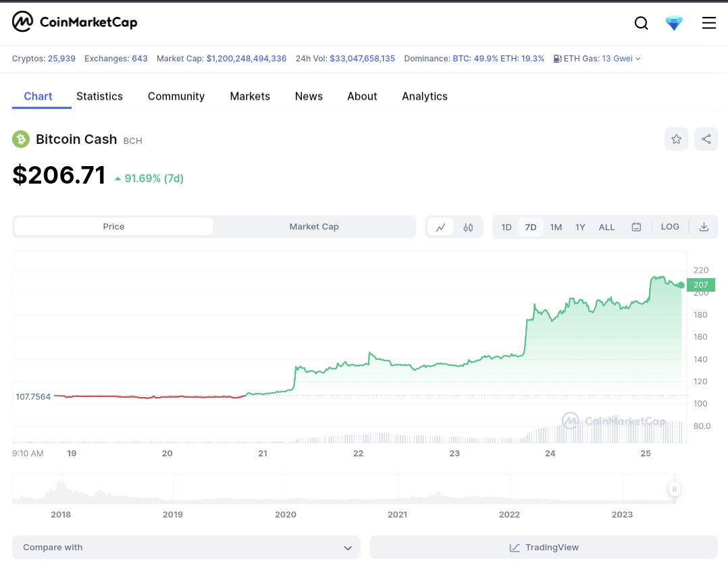Click the green end-point dot on chart line
This screenshot has width=728, height=582.
click(681, 285)
